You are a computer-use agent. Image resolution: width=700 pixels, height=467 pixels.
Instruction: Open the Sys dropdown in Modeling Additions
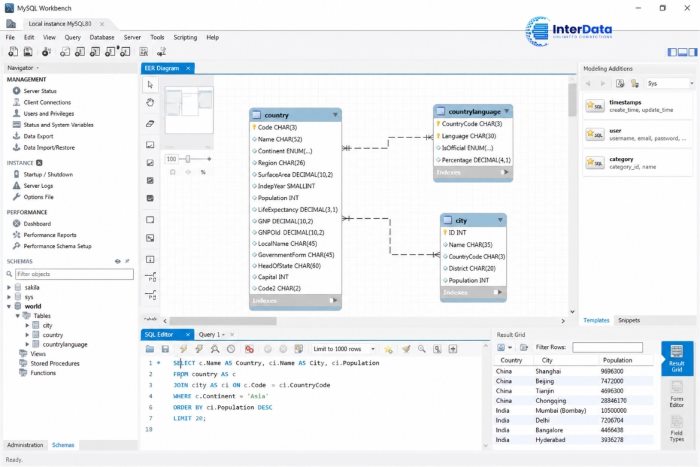670,83
